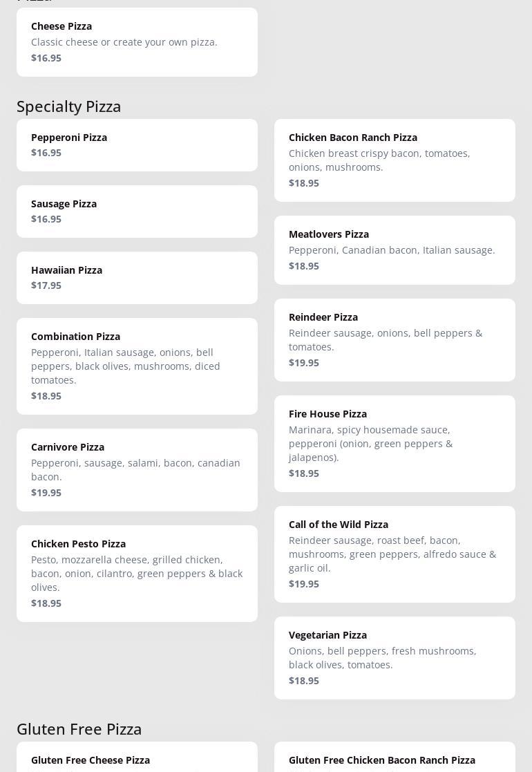Open the Hawaiian Pizza item
The image size is (532, 772).
point(137,277)
